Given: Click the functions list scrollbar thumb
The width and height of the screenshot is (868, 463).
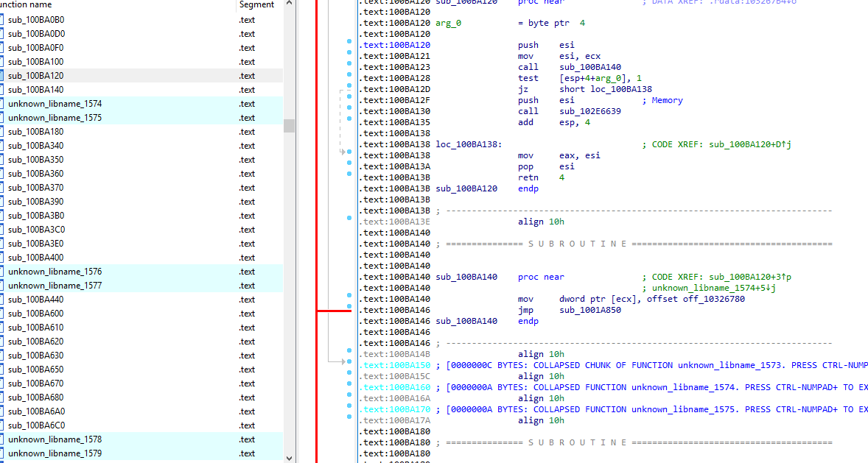Looking at the screenshot, I should pyautogui.click(x=289, y=126).
